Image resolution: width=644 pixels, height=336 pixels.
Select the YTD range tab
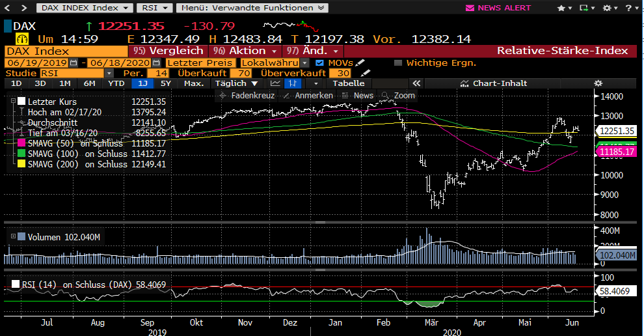[116, 83]
